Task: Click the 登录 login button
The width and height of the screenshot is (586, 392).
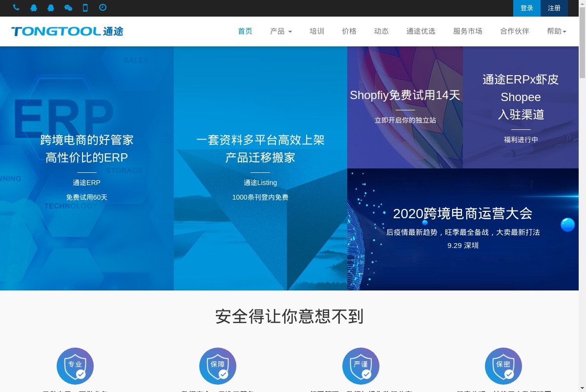Action: click(x=527, y=8)
